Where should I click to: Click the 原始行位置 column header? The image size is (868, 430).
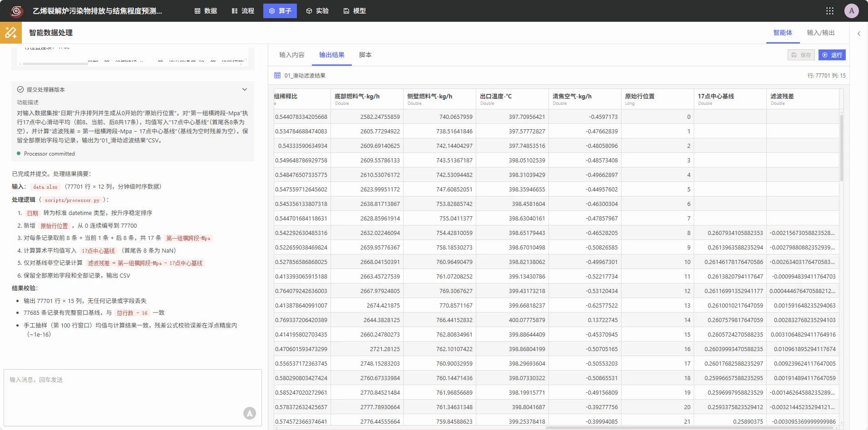click(657, 99)
